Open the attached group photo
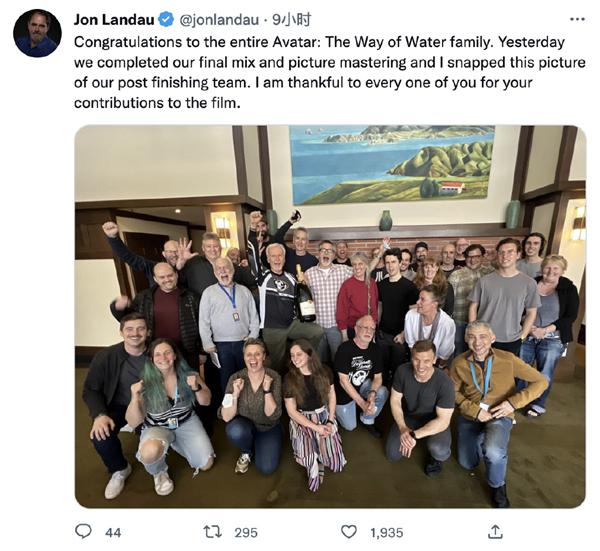600x551 pixels. 330,316
